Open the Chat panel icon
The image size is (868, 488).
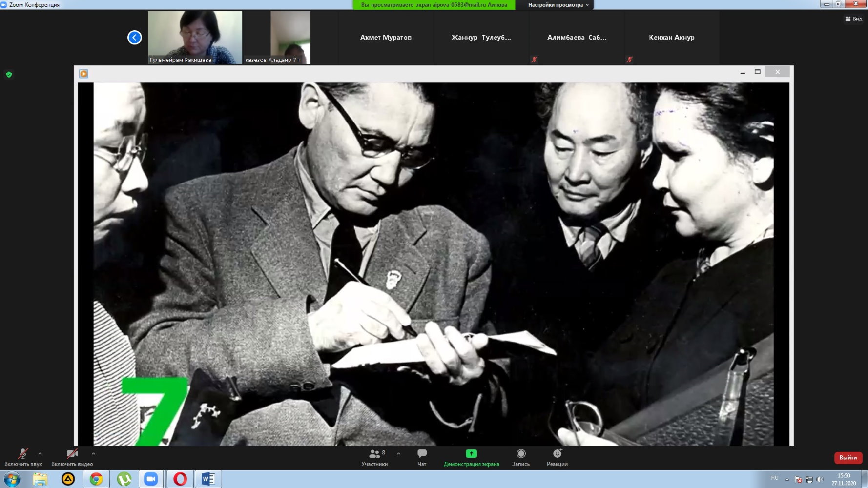point(422,457)
